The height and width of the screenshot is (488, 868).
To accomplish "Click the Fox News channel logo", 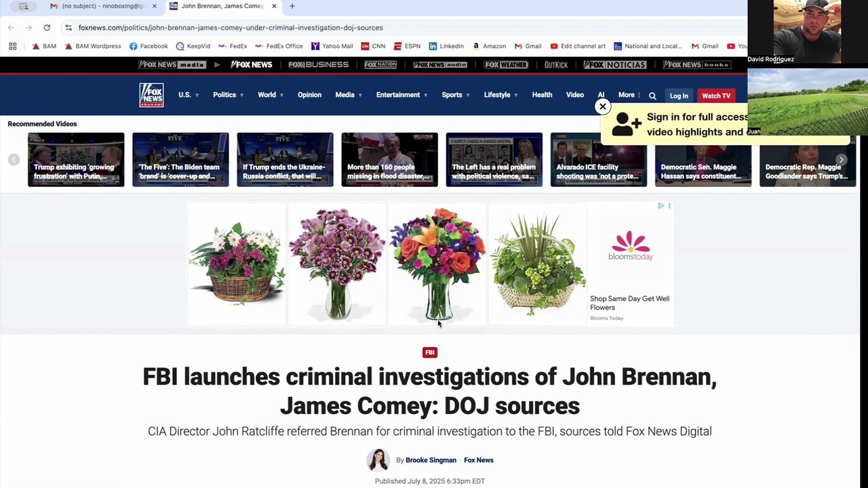I will coord(151,95).
